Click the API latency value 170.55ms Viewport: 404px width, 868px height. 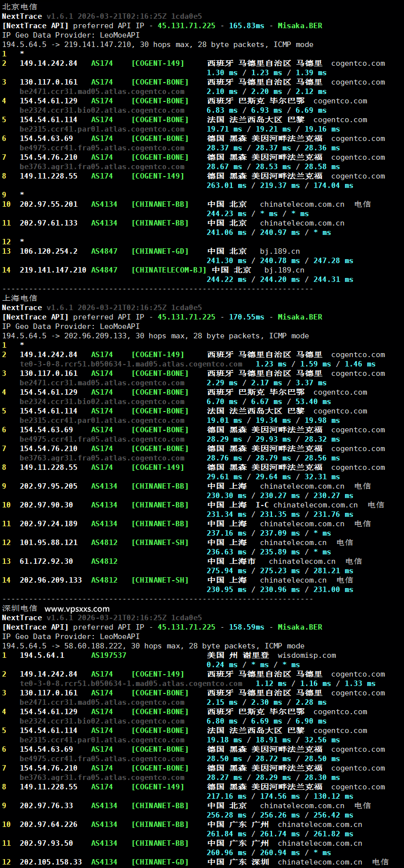coord(246,317)
